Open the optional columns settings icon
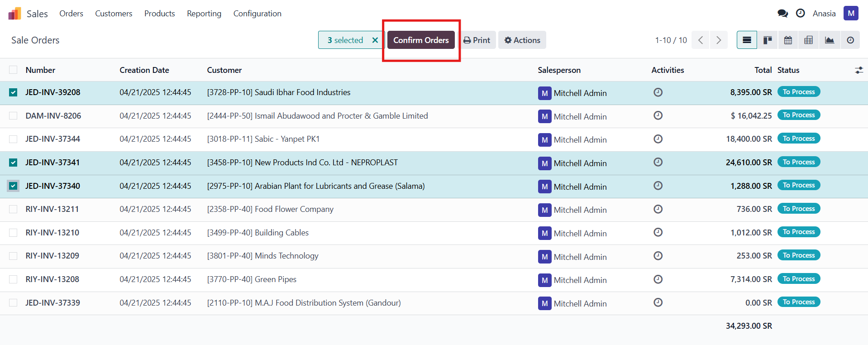Screen dimensions: 868x345 (x=858, y=70)
